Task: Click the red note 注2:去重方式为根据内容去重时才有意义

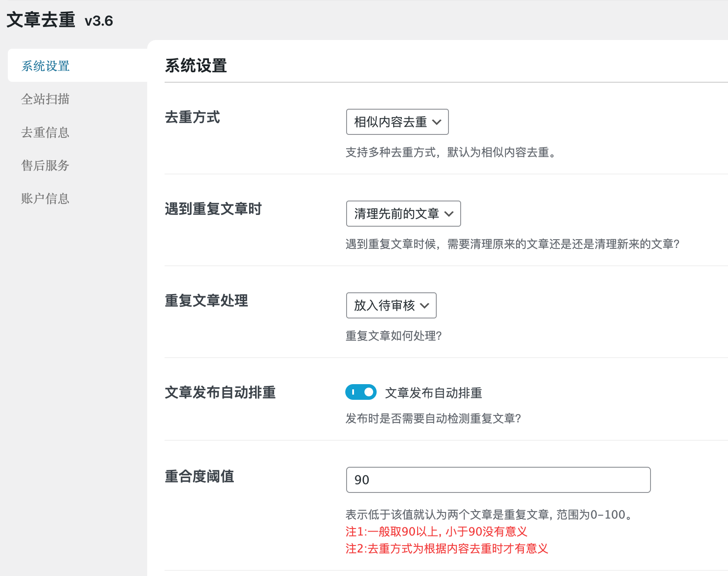Action: pos(447,549)
